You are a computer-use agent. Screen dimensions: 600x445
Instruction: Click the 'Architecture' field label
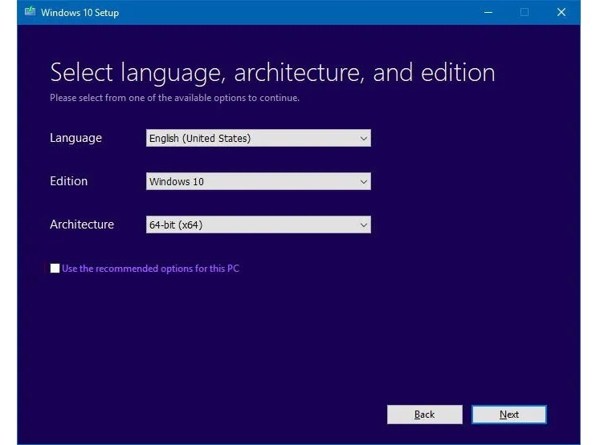click(82, 224)
